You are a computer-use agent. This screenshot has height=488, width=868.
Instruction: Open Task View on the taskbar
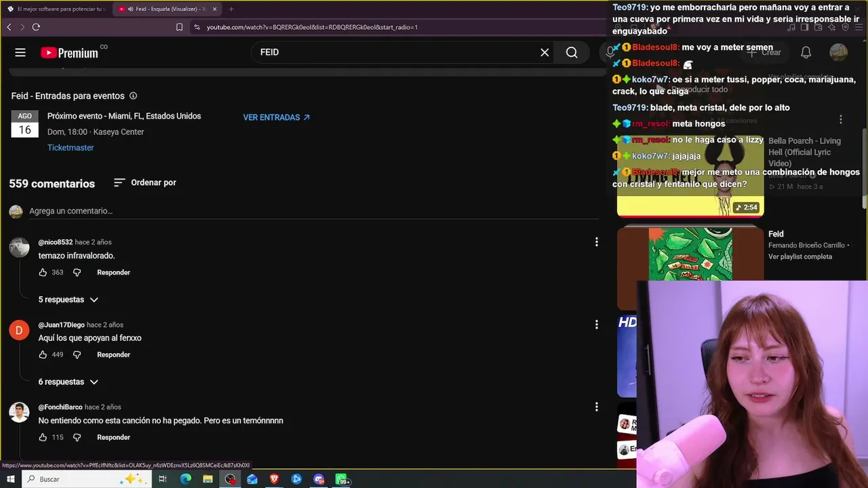tap(163, 479)
